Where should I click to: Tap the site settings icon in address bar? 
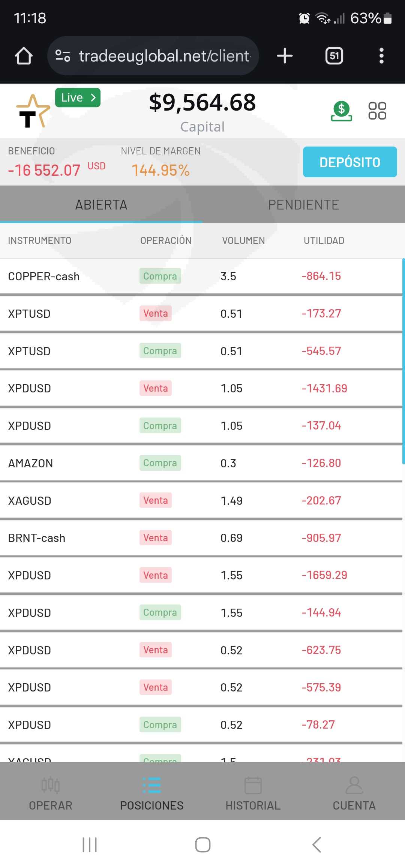tap(63, 56)
